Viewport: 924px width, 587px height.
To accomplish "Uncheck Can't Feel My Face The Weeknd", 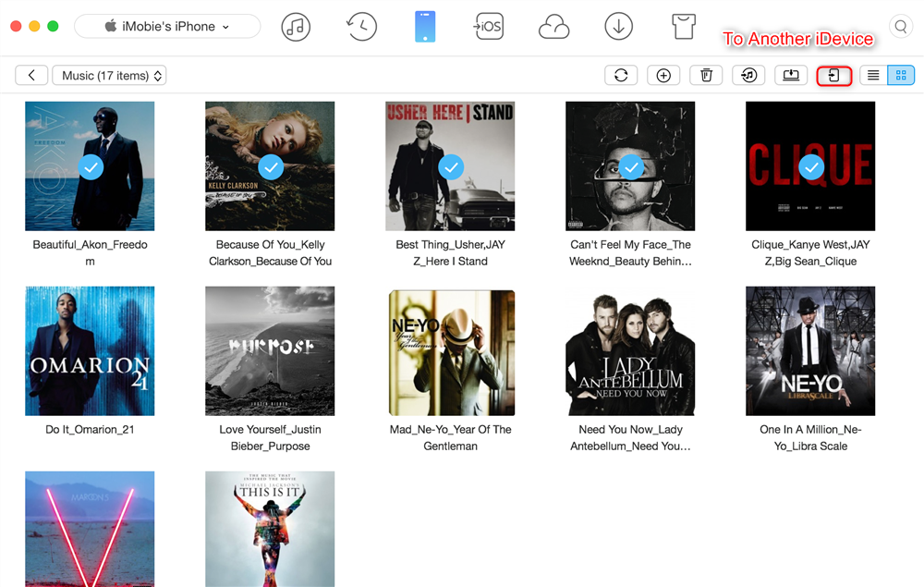I will (x=631, y=167).
